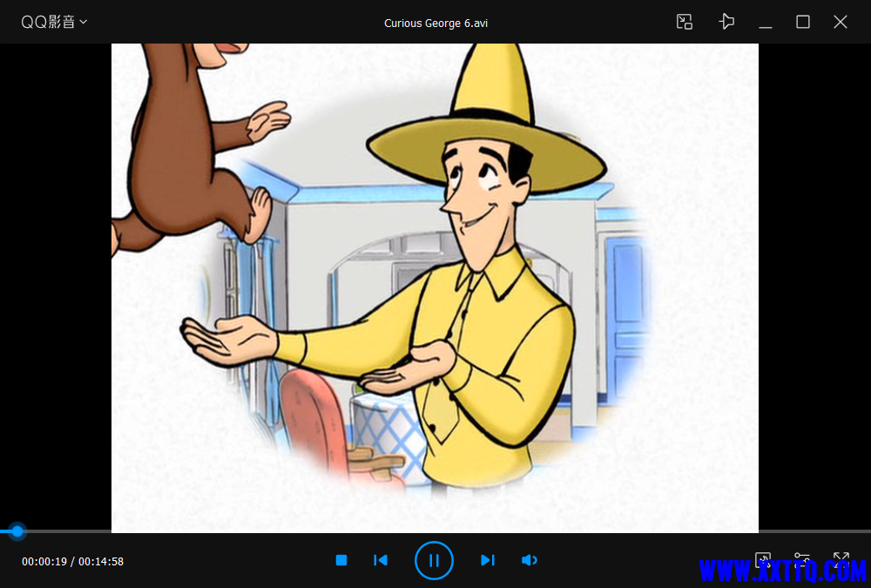Image resolution: width=871 pixels, height=588 pixels.
Task: Skip to the next video
Action: (x=487, y=560)
